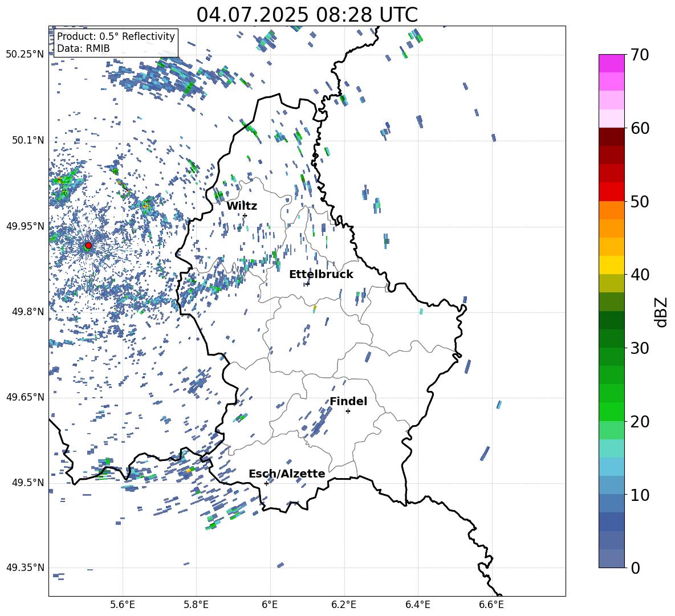Click the 50.1°N latitude tick label
Screen dimensions: 675x616
click(x=29, y=141)
